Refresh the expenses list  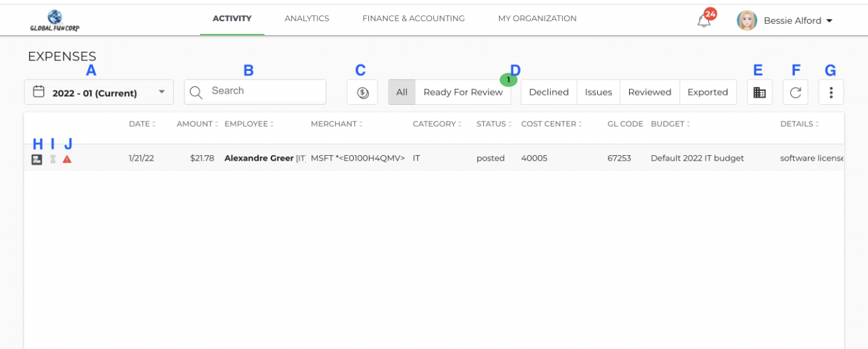pos(796,92)
